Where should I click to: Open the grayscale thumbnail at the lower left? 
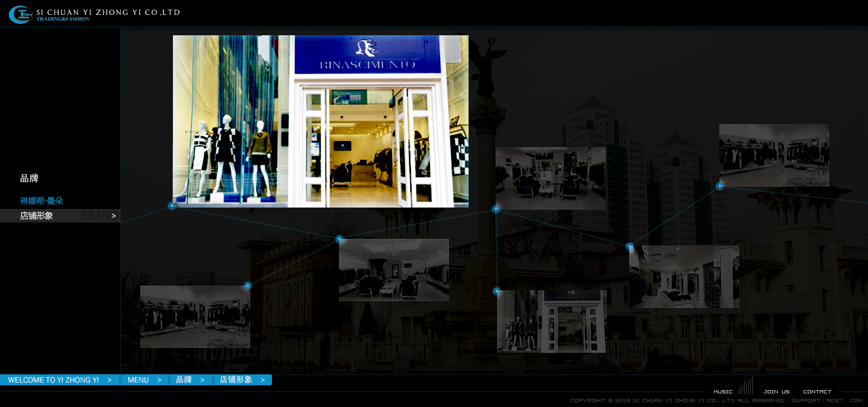coord(195,317)
